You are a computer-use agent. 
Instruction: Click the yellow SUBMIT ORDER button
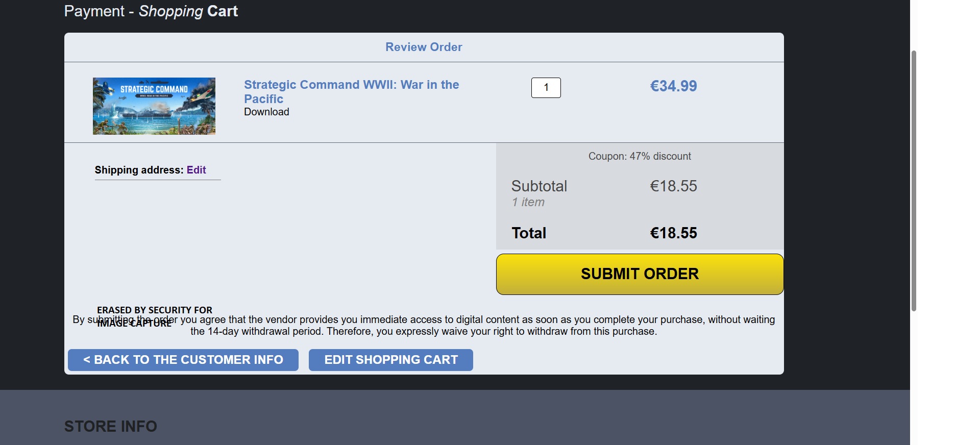click(640, 274)
